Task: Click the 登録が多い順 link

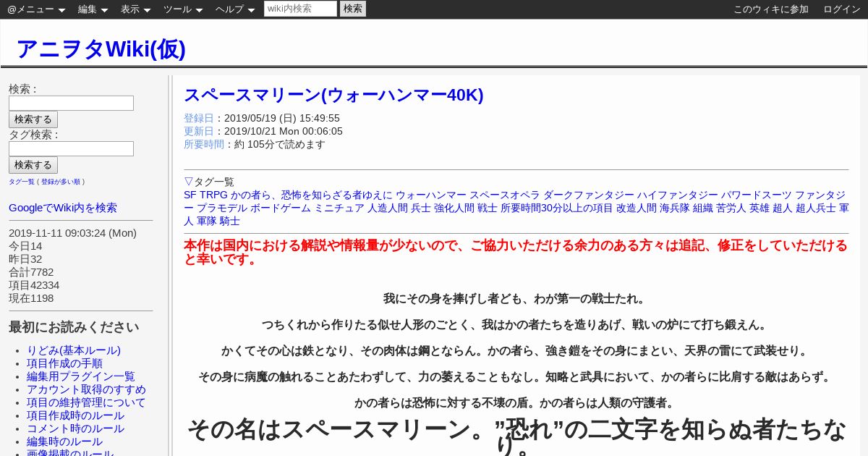Action: tap(61, 182)
